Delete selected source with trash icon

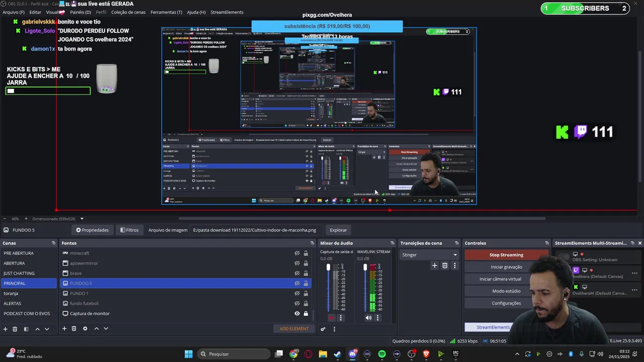74,328
